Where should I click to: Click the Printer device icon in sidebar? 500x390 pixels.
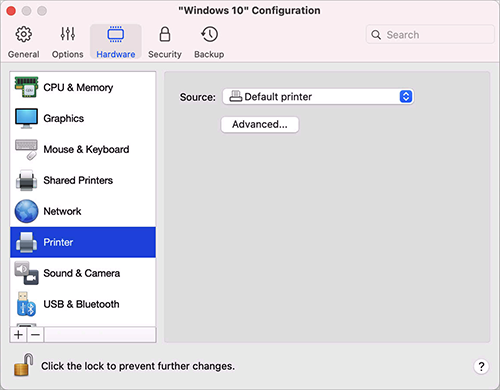point(26,242)
